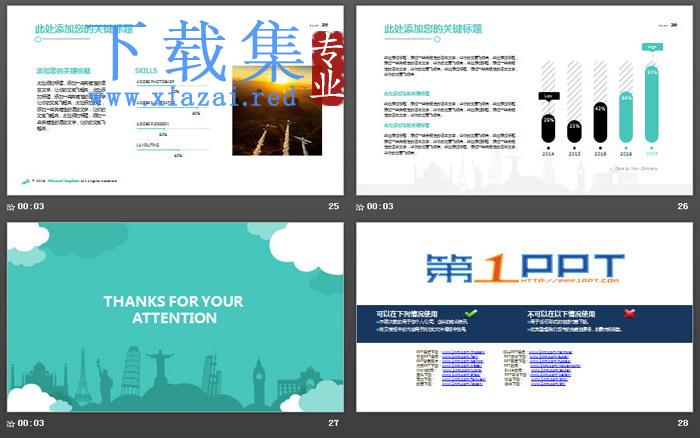
Task: Click the 00:03 timing under slide 26
Action: click(x=380, y=206)
